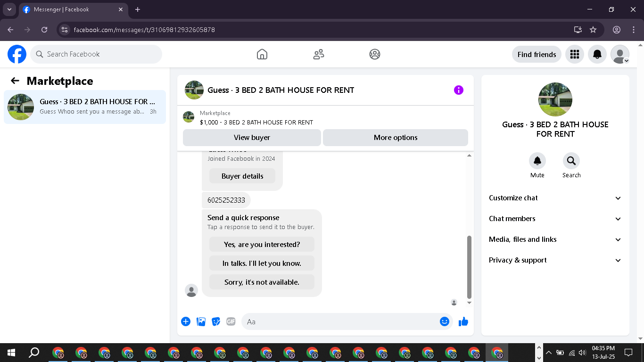Select the Messenger | Facebook tab
Viewport: 644px width, 362px height.
73,9
